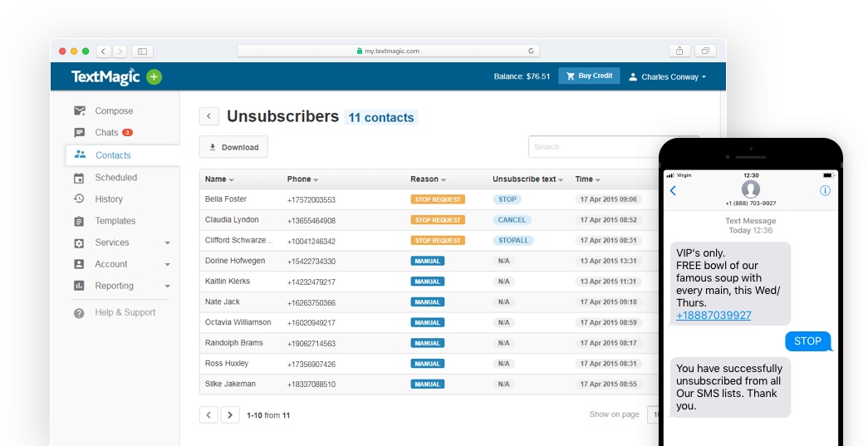
Task: Sort table by Name column
Action: (x=219, y=179)
